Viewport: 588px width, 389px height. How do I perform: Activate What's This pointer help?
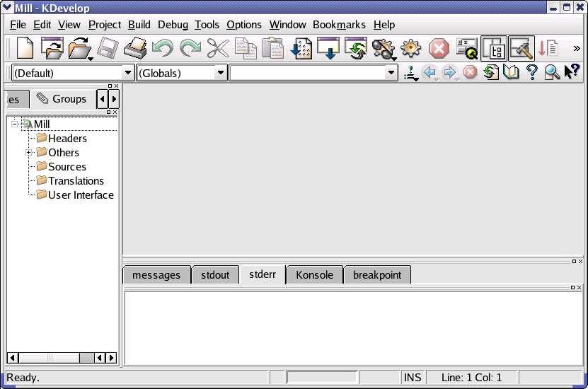point(572,71)
